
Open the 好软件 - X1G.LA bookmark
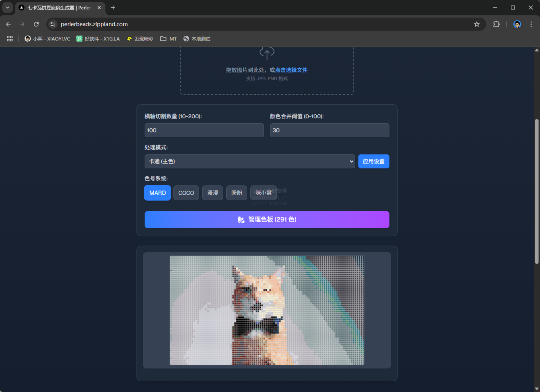[x=98, y=39]
